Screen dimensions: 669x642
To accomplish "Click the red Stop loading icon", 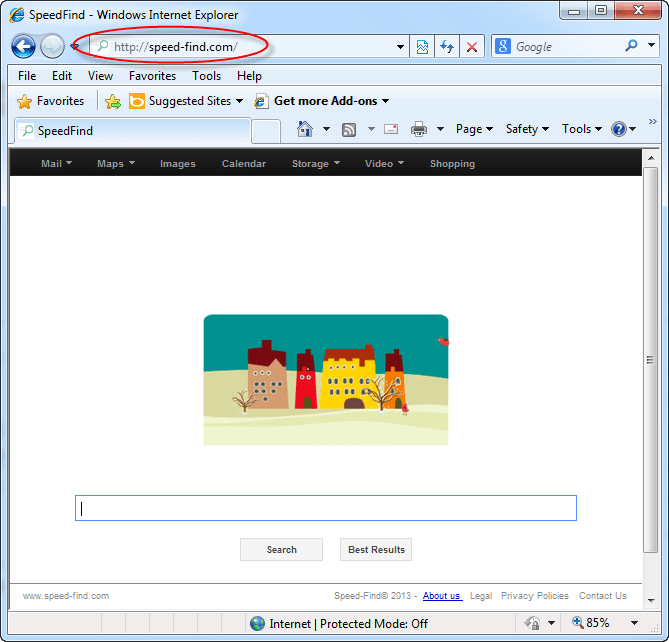I will point(472,46).
